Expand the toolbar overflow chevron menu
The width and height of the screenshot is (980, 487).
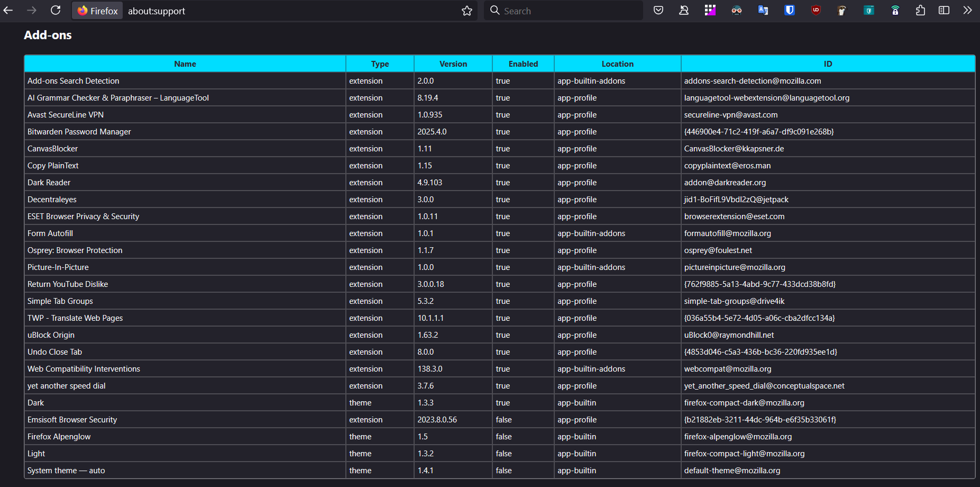pos(967,10)
